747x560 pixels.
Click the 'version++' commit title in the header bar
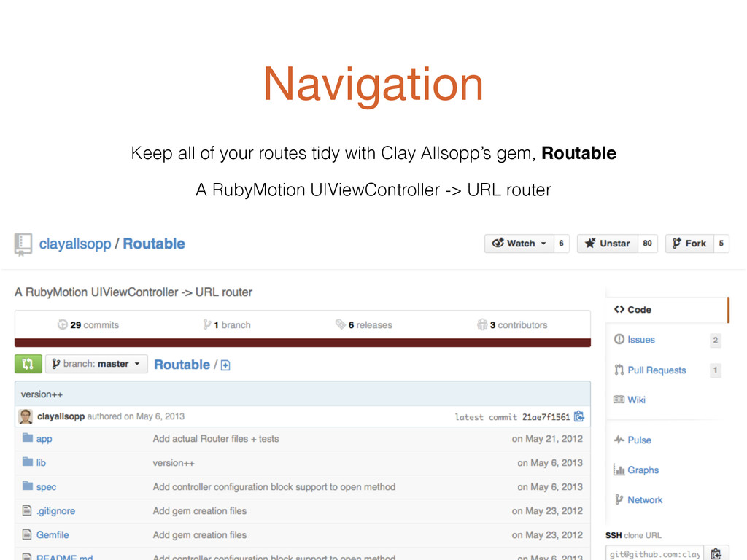(42, 394)
